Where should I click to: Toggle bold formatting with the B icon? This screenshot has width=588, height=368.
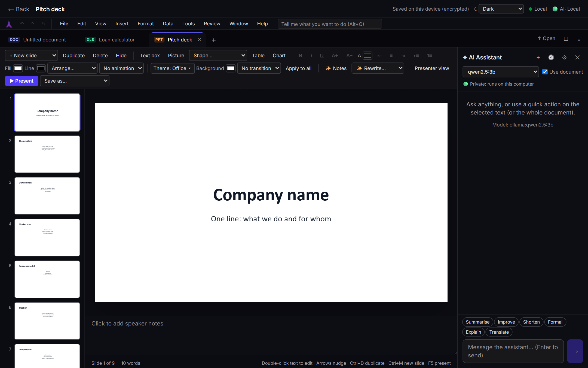coord(301,56)
